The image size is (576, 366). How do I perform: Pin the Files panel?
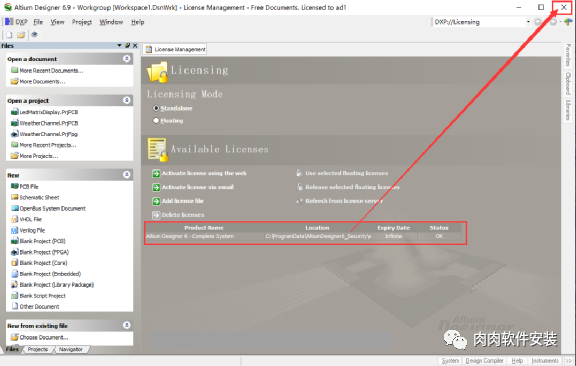pos(127,46)
